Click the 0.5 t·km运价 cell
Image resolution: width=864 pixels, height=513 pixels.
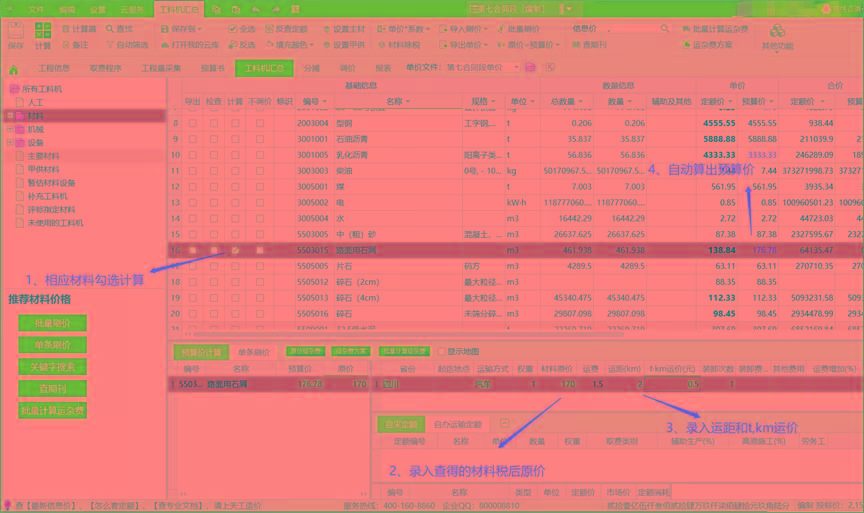672,384
